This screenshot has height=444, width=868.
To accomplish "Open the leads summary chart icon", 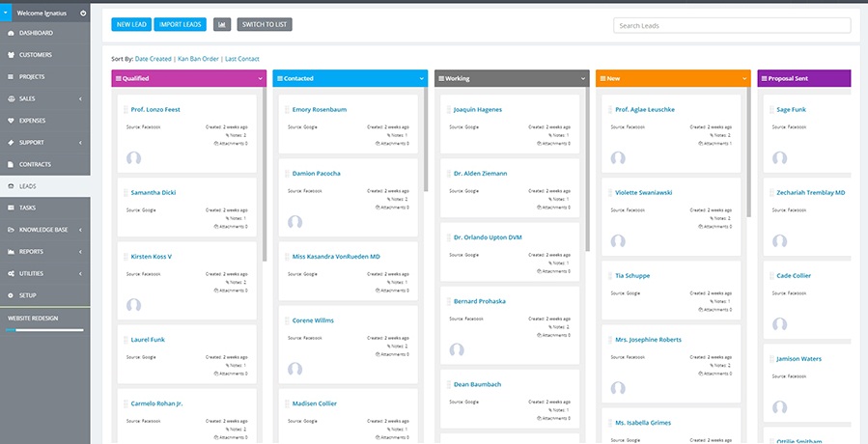I will 222,24.
